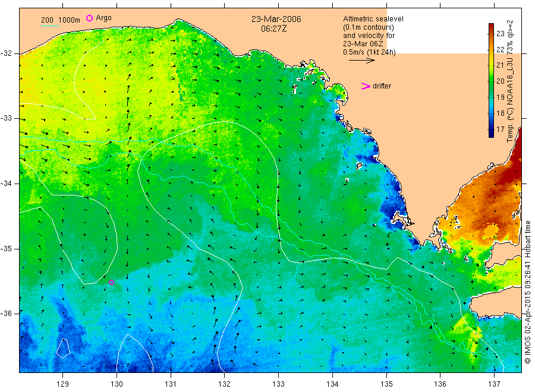This screenshot has height=392, width=535.
Task: Click the small closed white contour near 129°E
Action: 63,349
